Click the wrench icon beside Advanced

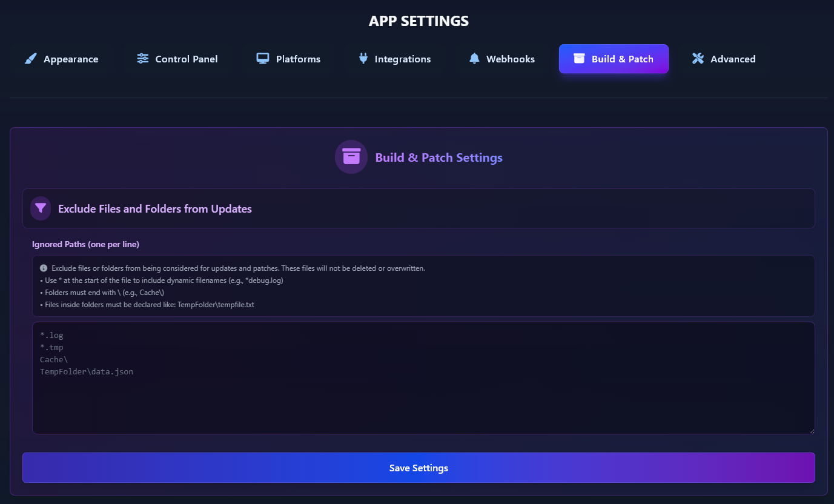[x=698, y=59]
